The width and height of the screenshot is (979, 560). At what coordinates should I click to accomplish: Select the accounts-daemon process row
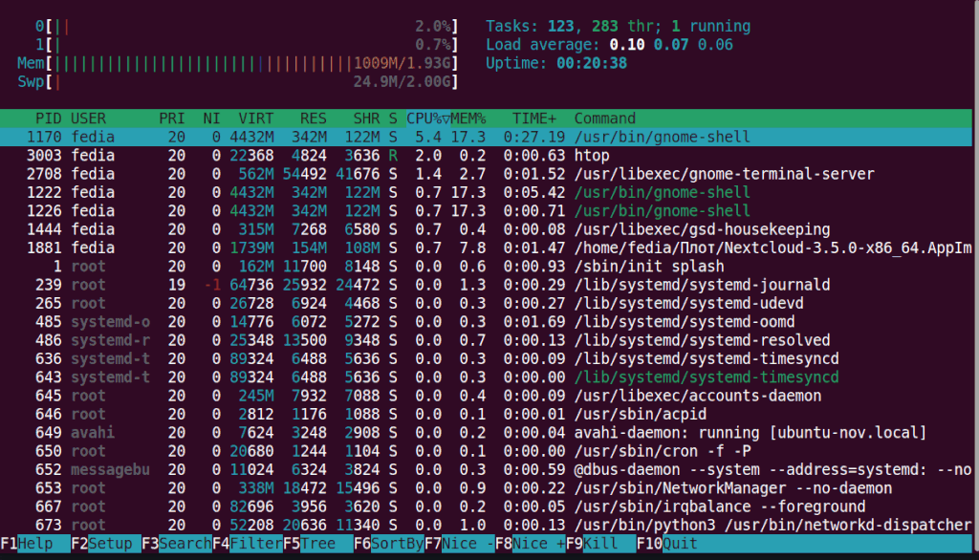coord(486,396)
